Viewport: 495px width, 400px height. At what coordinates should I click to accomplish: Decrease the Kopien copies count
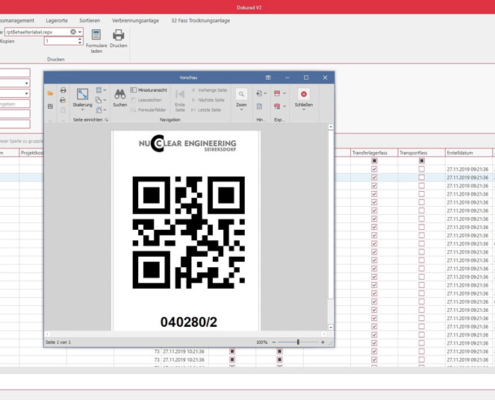pos(80,43)
